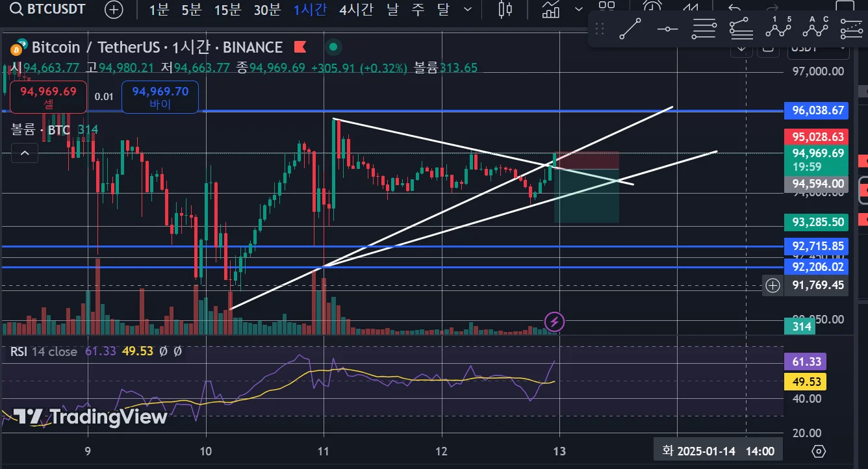Click the 2025-01-14 14:00 crosshair date label
The width and height of the screenshot is (868, 469).
(x=717, y=451)
